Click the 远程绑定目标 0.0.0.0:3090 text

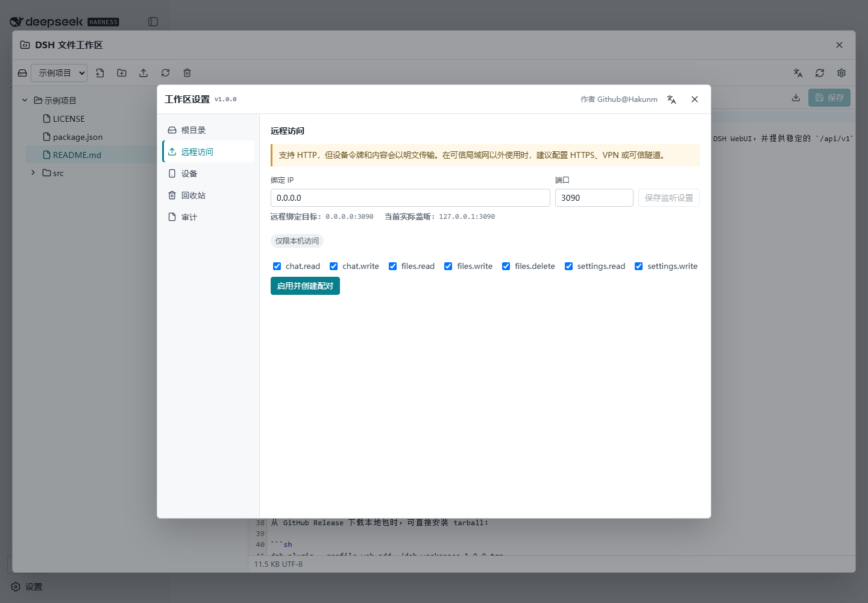[322, 216]
